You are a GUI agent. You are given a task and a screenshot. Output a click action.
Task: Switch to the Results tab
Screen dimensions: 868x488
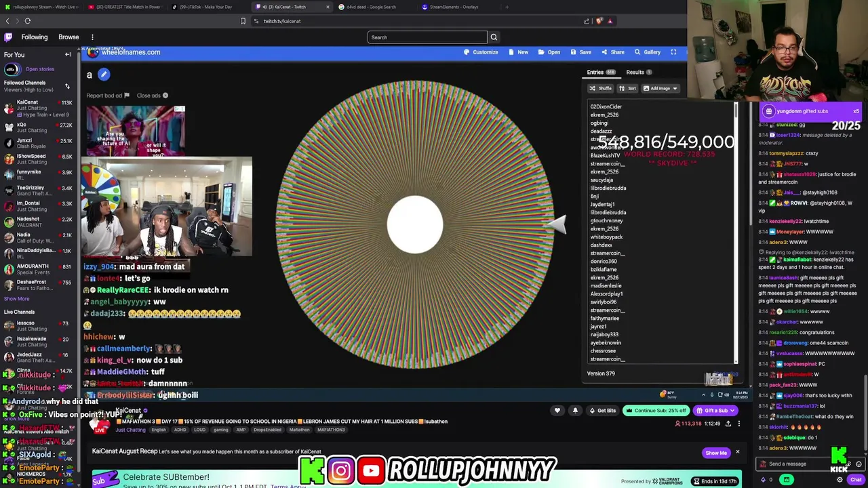(639, 72)
